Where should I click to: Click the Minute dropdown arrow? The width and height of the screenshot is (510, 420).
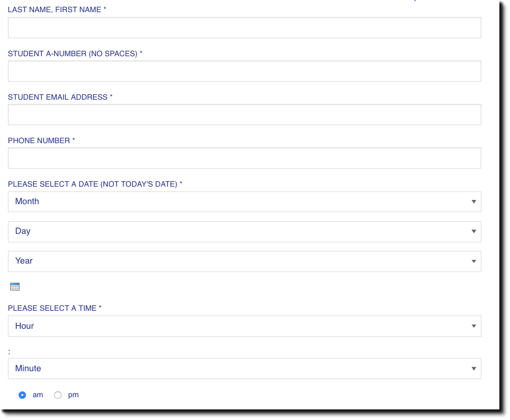coord(473,368)
